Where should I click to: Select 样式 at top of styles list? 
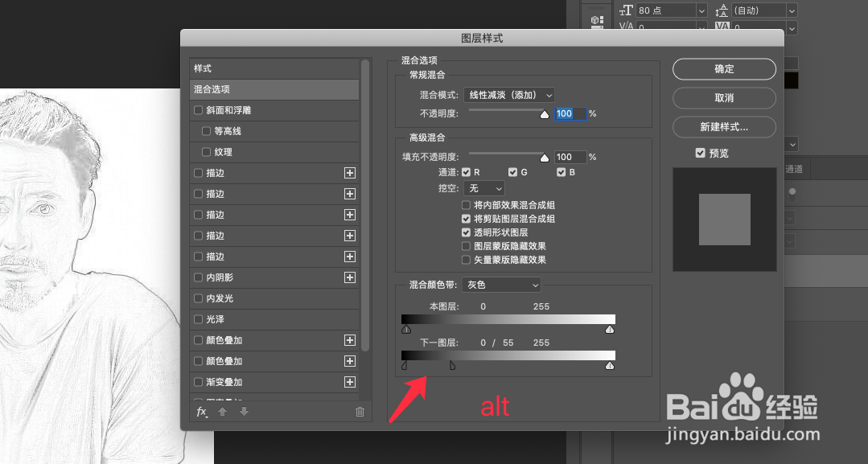[203, 68]
